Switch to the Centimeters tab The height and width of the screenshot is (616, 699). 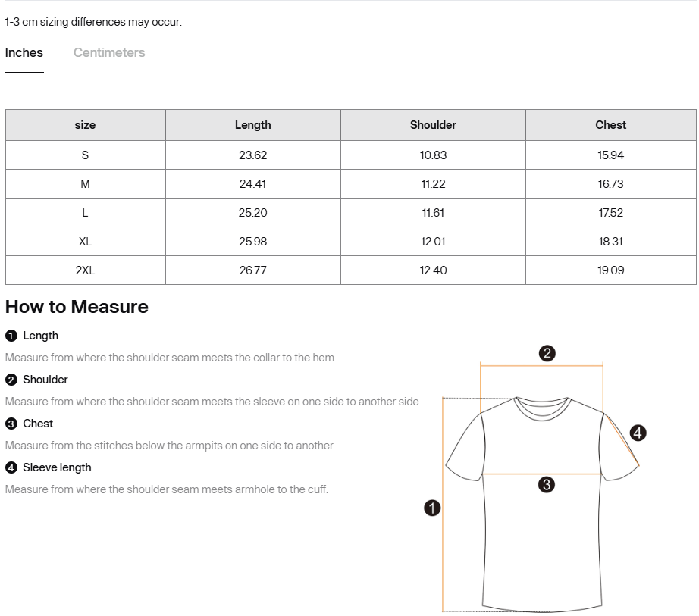click(x=109, y=53)
